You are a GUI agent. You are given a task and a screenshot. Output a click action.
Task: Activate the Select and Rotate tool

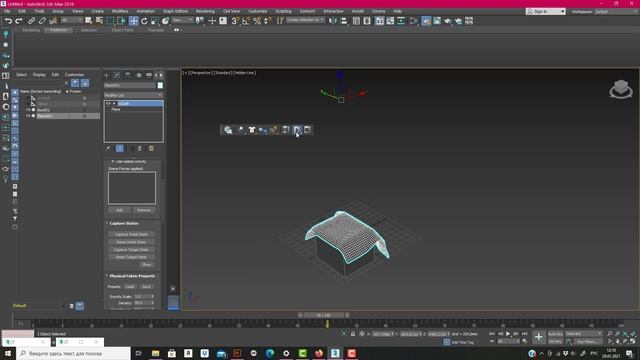[144, 21]
